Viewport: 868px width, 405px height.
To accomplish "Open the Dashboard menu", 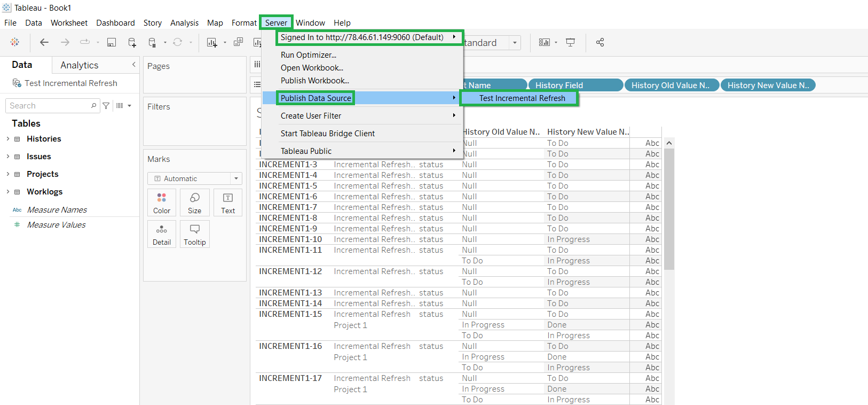I will click(115, 23).
